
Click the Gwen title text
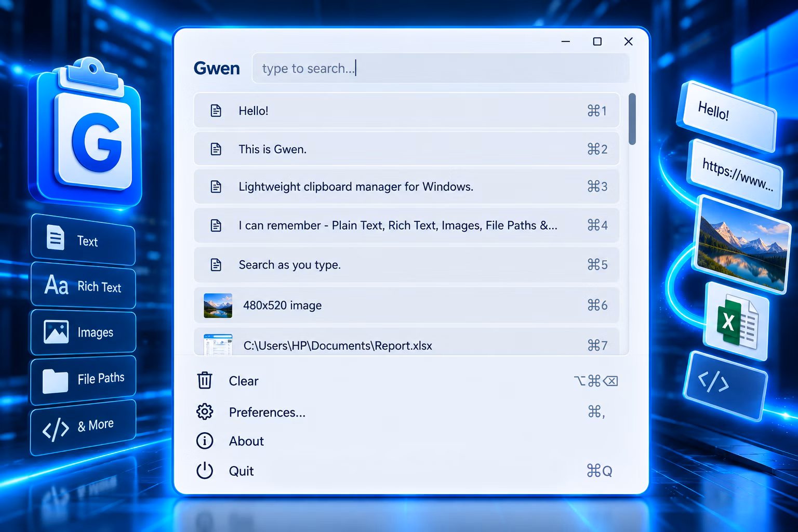pos(217,68)
